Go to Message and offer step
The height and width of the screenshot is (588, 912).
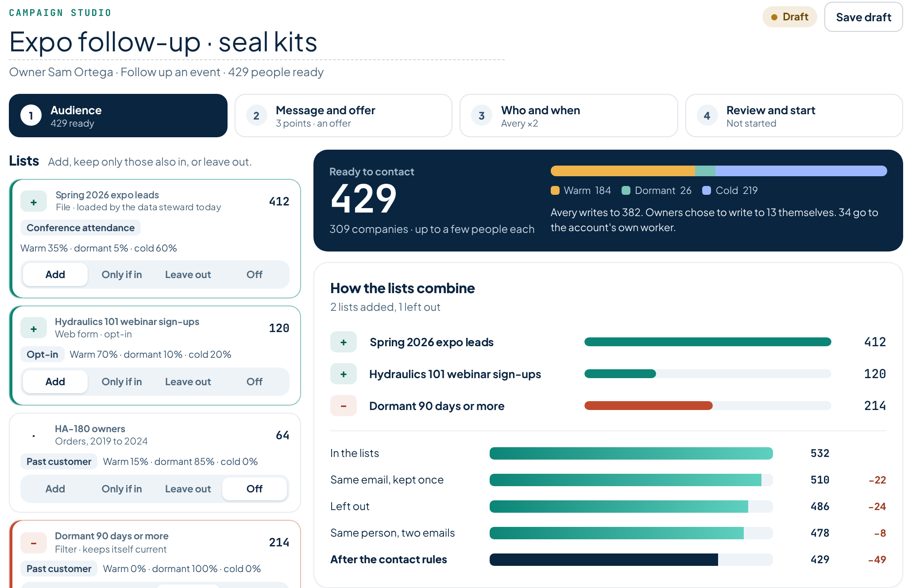click(344, 116)
